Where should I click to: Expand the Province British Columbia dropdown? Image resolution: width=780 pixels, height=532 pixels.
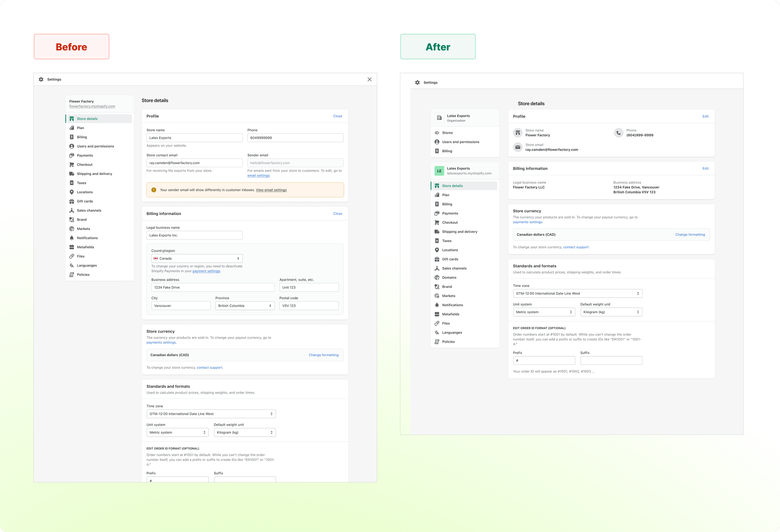(x=245, y=306)
